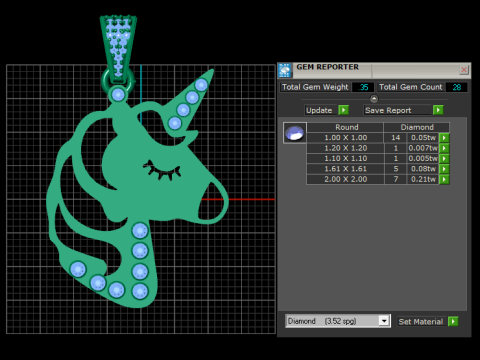Image resolution: width=480 pixels, height=360 pixels.
Task: Click green arrow for 2.00 X 2.00 row
Action: (444, 179)
